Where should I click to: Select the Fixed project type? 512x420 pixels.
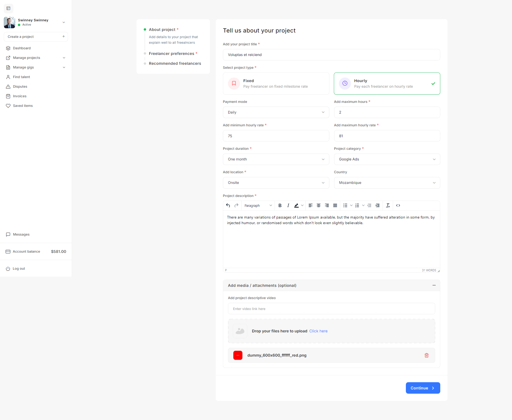pyautogui.click(x=276, y=83)
